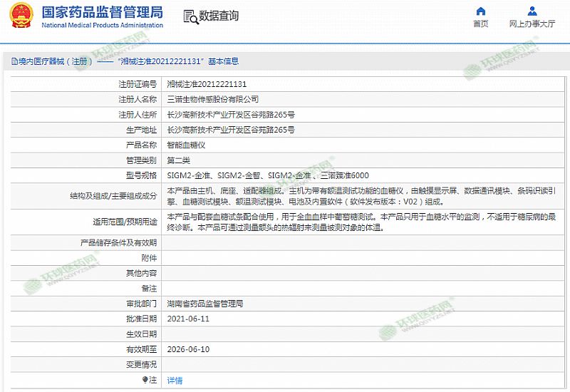Click the 网上办事大厅 user icon

point(532,11)
